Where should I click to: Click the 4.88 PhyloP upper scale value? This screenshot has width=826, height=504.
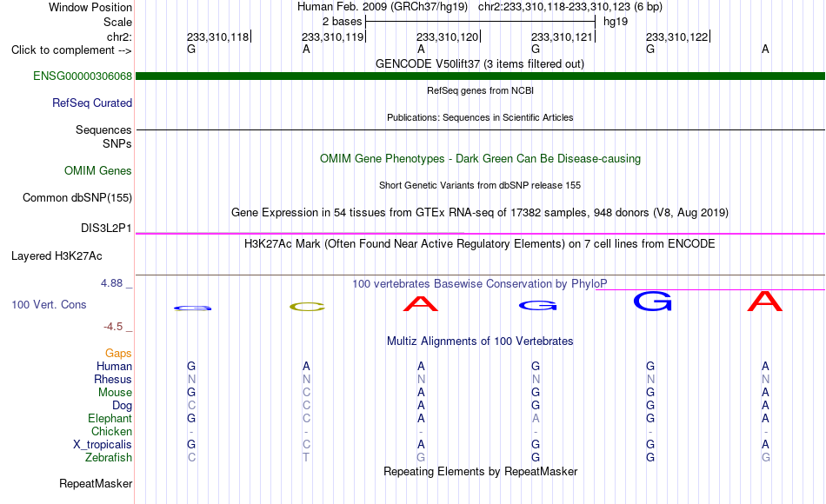pyautogui.click(x=111, y=283)
